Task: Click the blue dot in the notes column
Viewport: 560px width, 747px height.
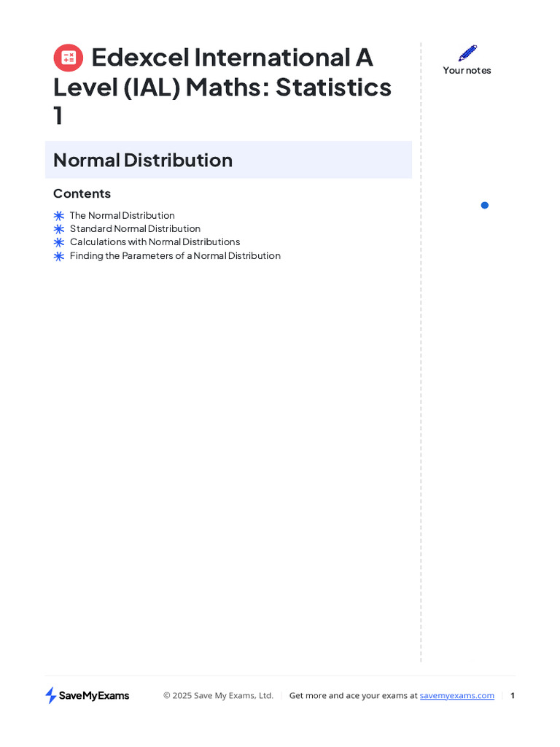Action: pyautogui.click(x=485, y=205)
